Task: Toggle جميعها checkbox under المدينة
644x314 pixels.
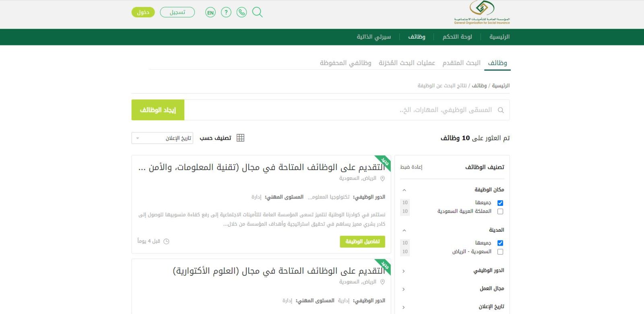Action: click(500, 243)
